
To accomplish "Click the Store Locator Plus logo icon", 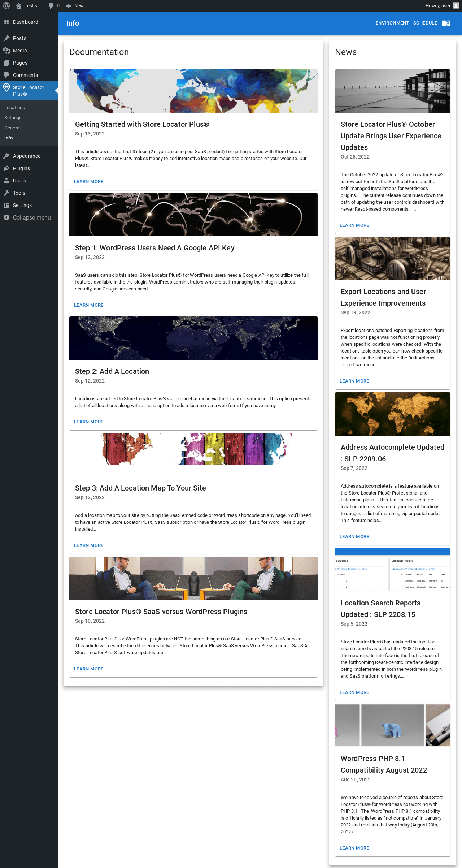I will (x=6, y=87).
